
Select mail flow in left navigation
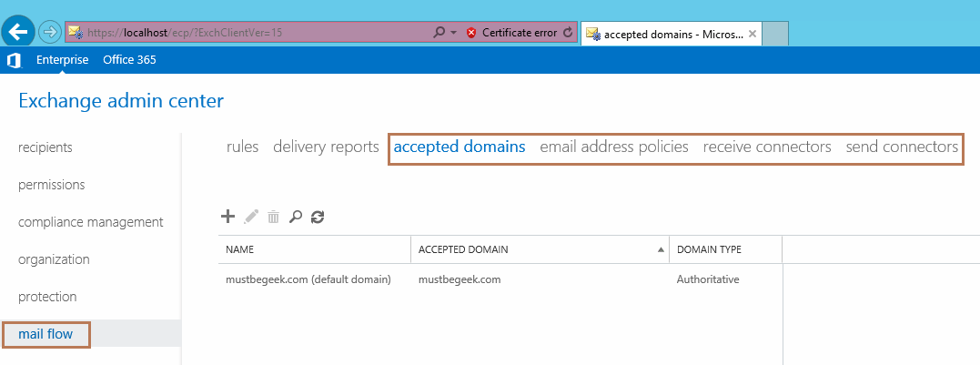point(45,334)
